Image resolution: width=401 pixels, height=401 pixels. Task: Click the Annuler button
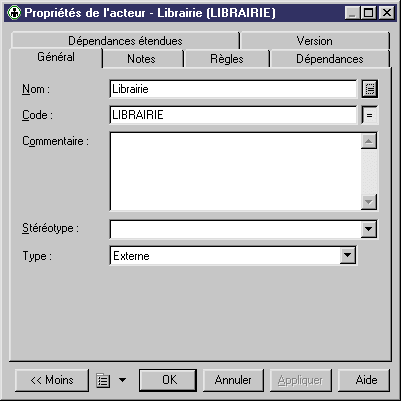233,380
